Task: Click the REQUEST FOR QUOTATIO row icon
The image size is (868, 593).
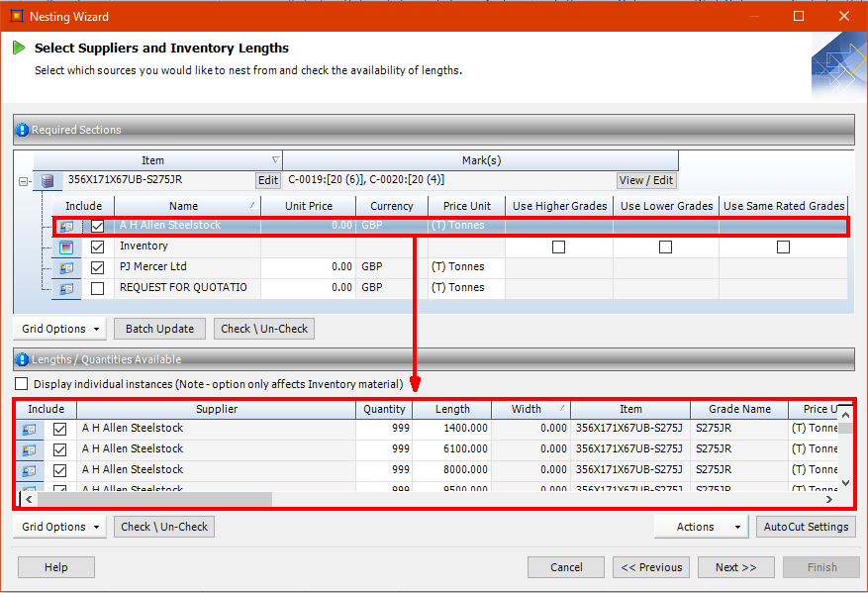Action: click(66, 288)
